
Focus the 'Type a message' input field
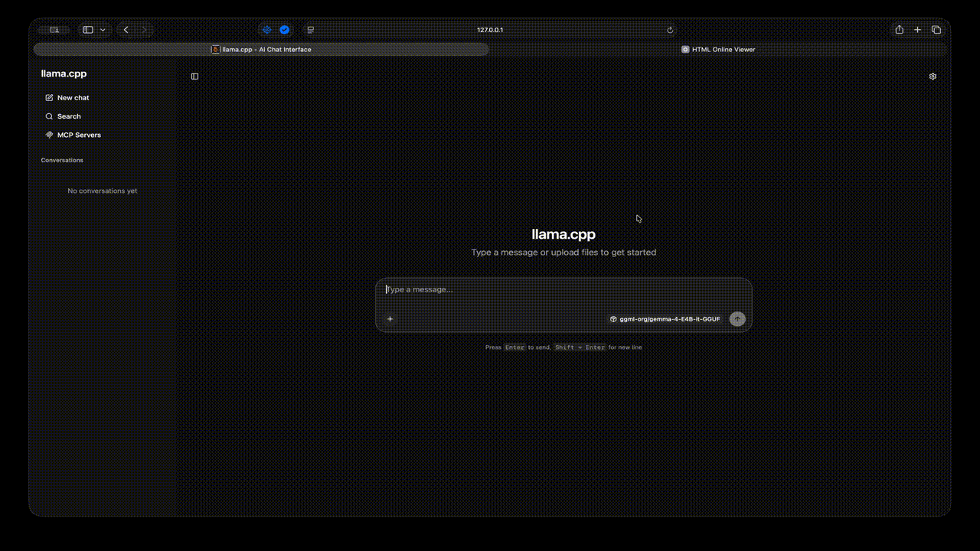pos(563,290)
